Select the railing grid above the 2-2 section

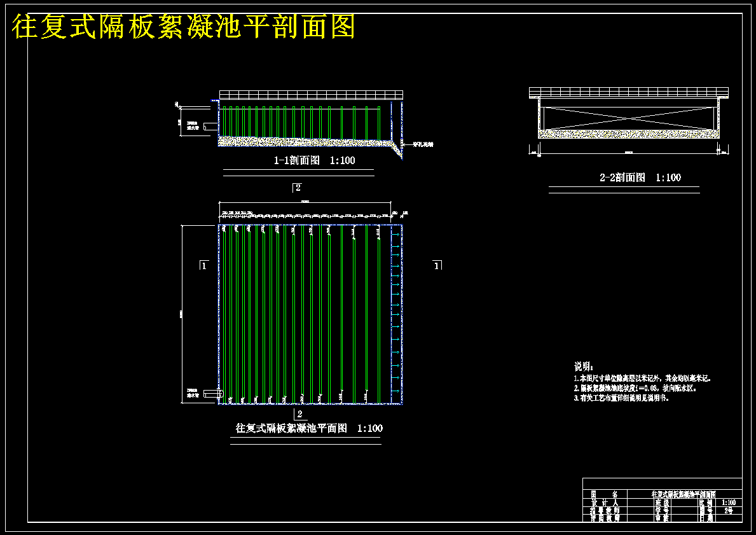(x=629, y=92)
